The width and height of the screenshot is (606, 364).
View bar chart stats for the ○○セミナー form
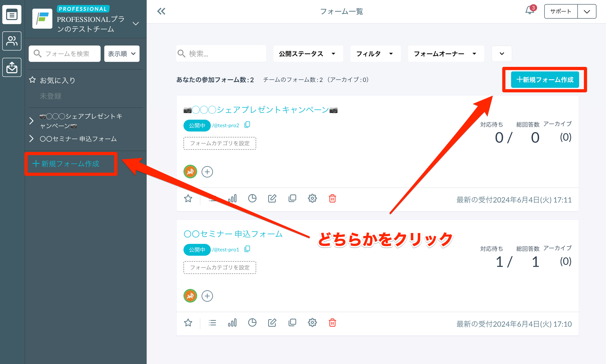[232, 323]
